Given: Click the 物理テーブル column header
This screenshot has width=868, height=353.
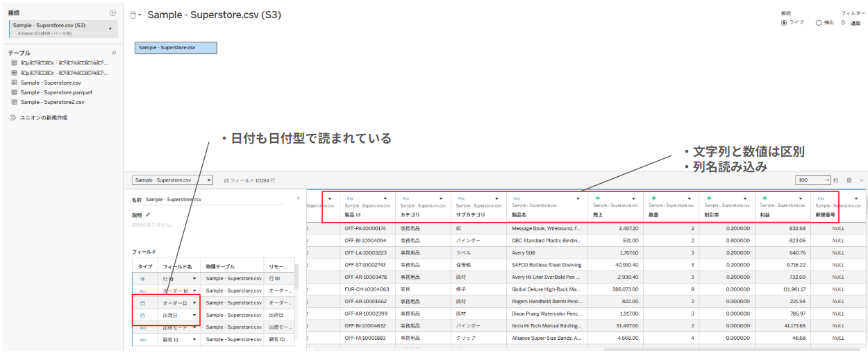Looking at the screenshot, I should (x=220, y=266).
